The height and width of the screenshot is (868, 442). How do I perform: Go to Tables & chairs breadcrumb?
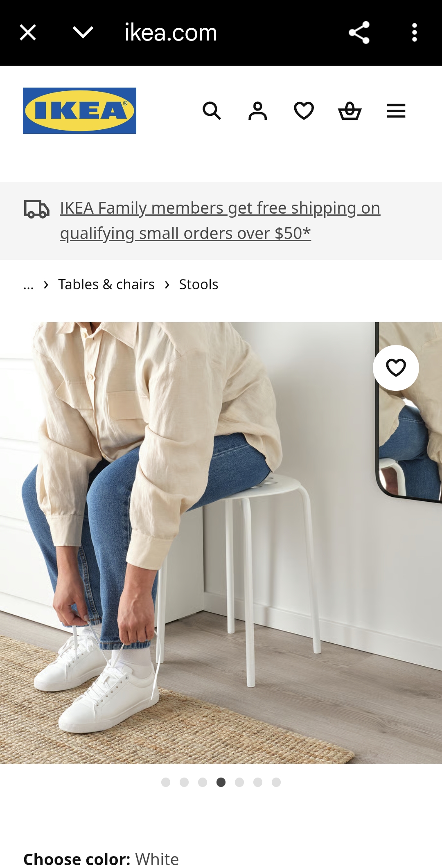pyautogui.click(x=106, y=284)
